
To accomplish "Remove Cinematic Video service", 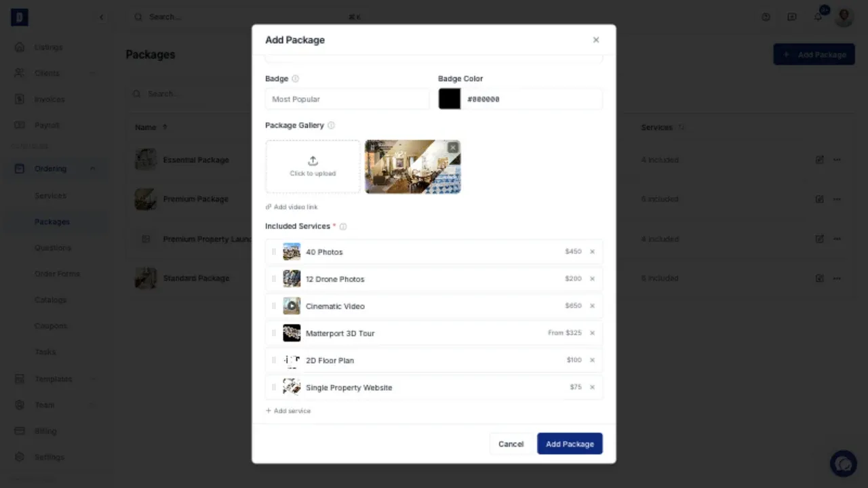I will (592, 306).
